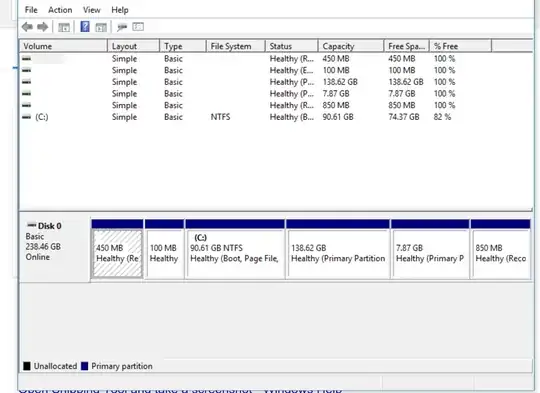Sort by the Capacity column header

351,46
